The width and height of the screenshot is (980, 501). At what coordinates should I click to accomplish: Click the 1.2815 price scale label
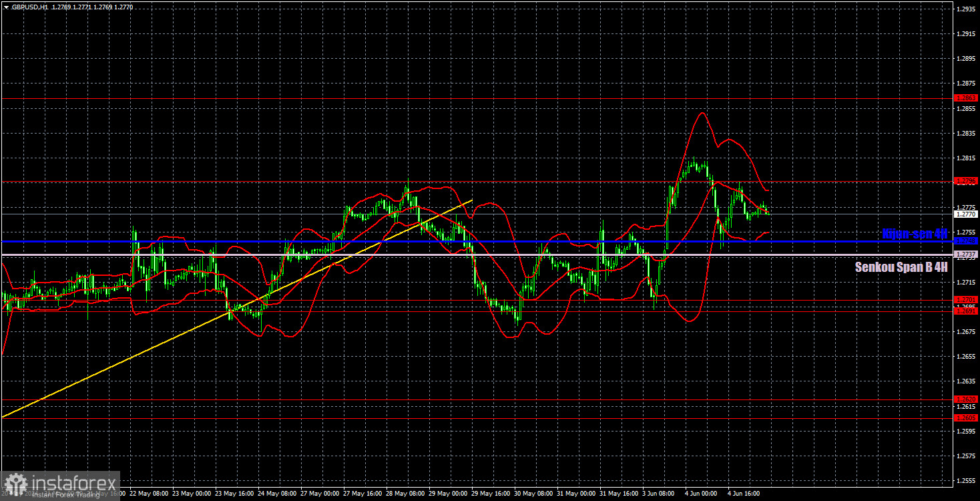[967, 158]
